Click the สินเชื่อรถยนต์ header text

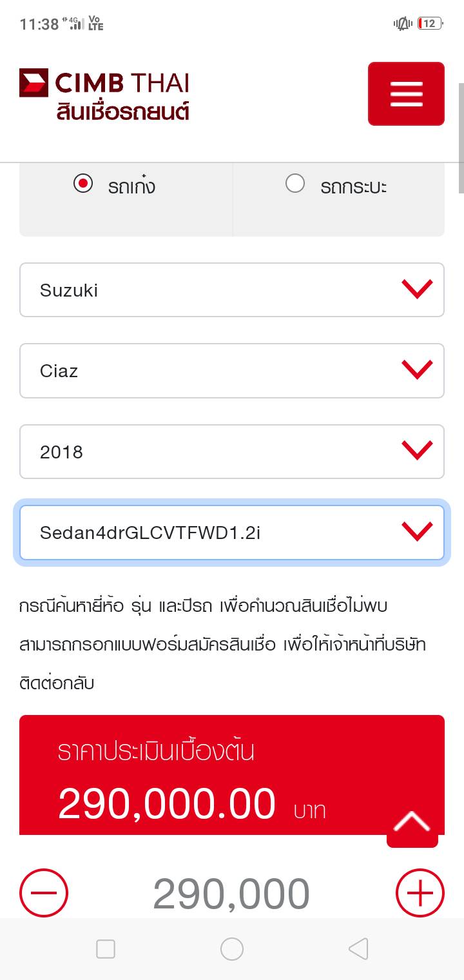122,112
